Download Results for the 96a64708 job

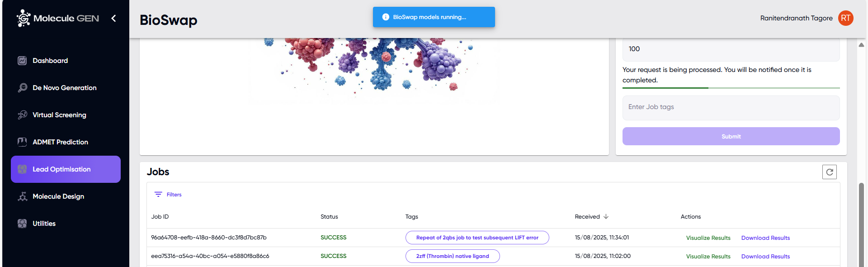coord(765,238)
